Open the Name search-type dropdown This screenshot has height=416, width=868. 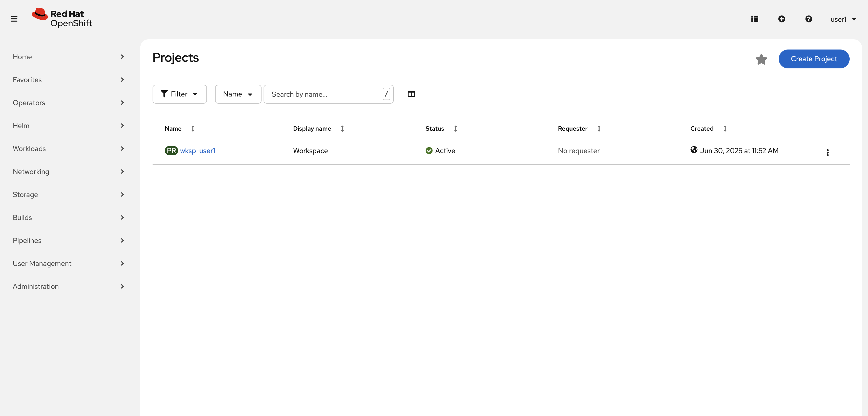click(x=238, y=94)
